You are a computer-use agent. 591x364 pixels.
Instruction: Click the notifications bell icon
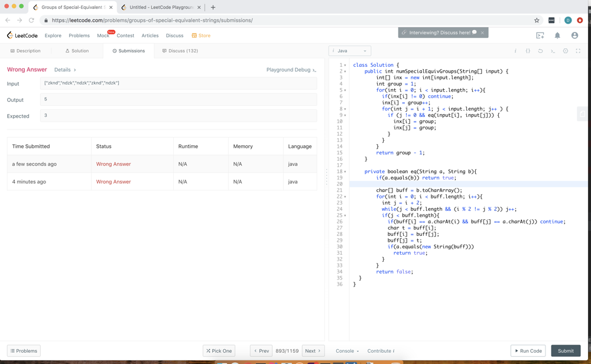(x=557, y=35)
